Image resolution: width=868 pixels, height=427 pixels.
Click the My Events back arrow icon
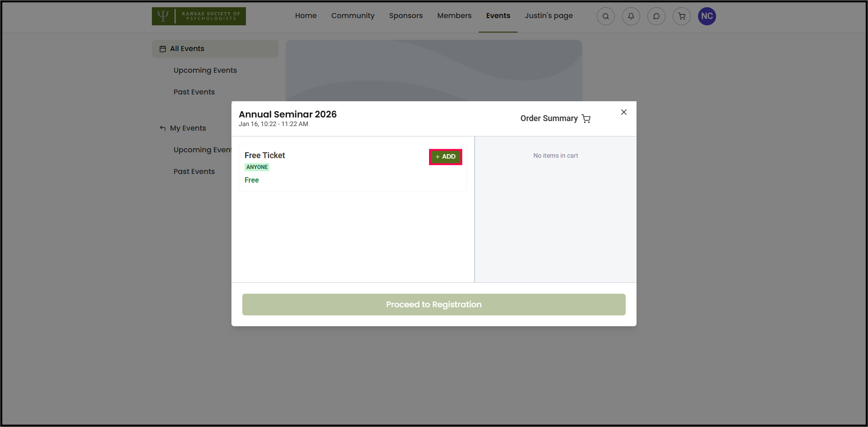(163, 128)
